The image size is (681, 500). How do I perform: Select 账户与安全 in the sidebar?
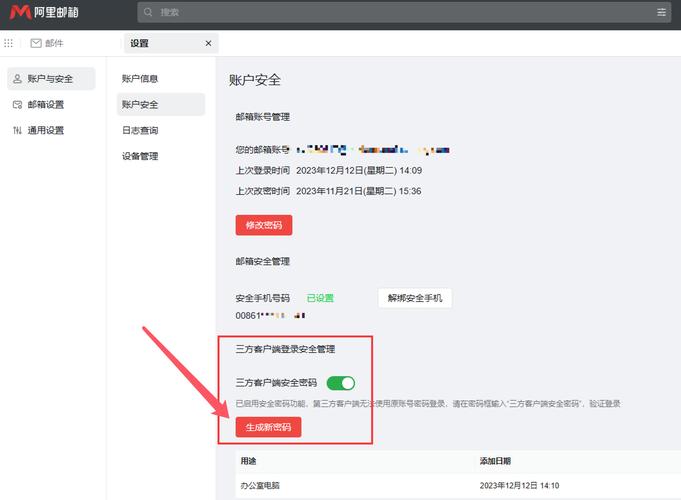tap(51, 79)
